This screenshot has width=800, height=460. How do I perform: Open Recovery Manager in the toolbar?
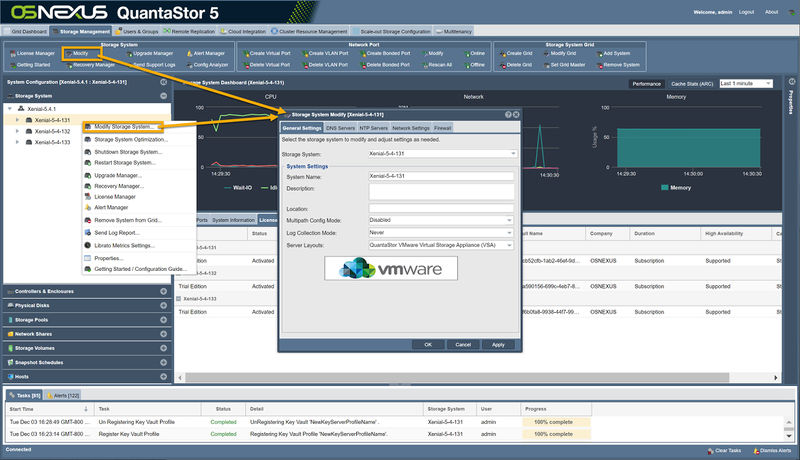(90, 65)
